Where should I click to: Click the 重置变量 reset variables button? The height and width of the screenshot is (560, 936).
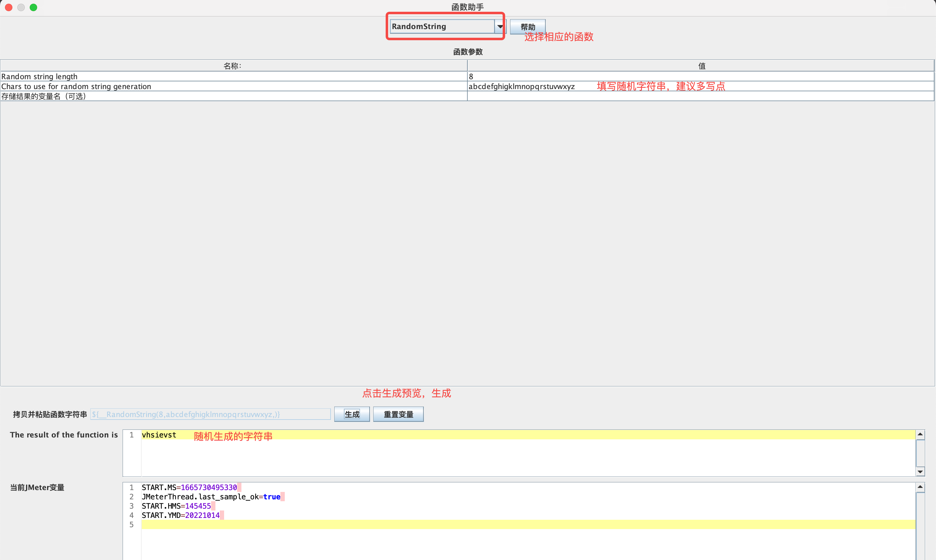point(398,414)
